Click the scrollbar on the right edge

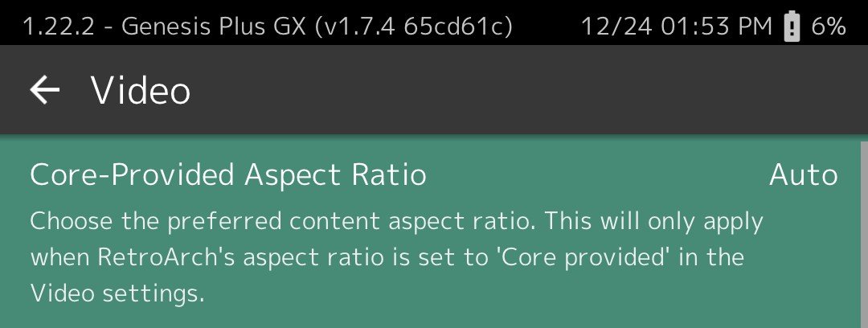[x=863, y=233]
